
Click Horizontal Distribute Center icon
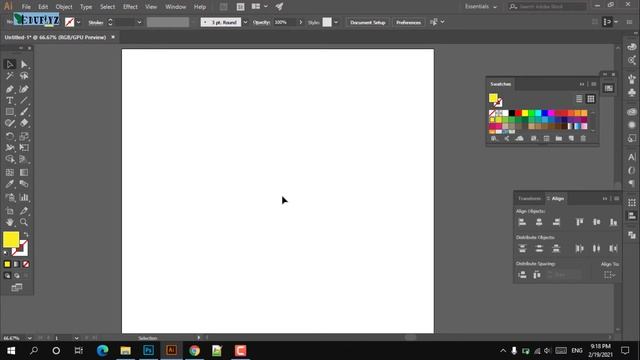(597, 249)
